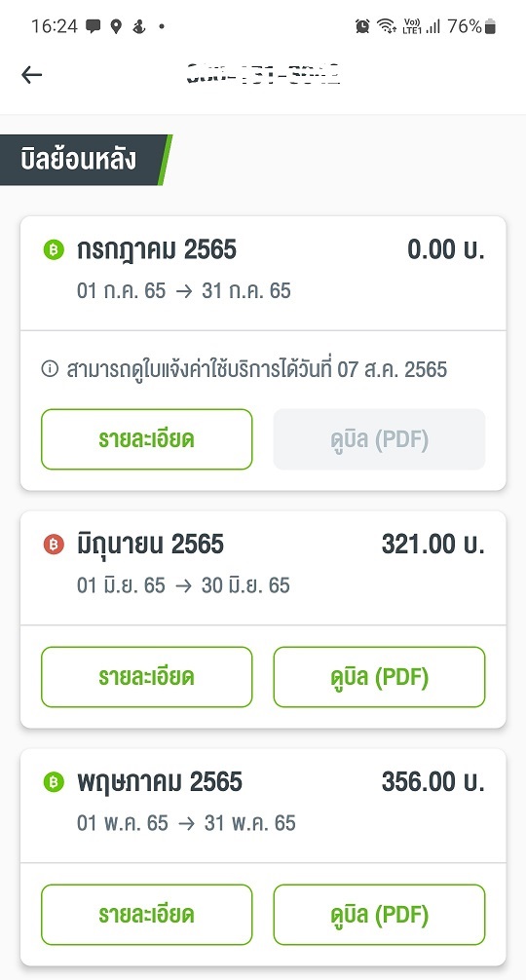Tap the 321.00 บ. amount
This screenshot has height=980, width=526.
[432, 545]
